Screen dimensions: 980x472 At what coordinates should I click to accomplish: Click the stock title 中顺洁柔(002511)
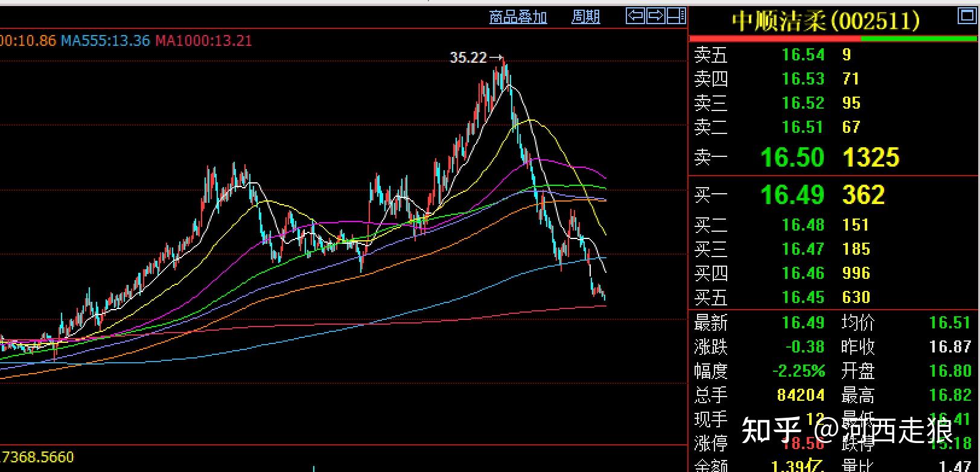pyautogui.click(x=826, y=21)
